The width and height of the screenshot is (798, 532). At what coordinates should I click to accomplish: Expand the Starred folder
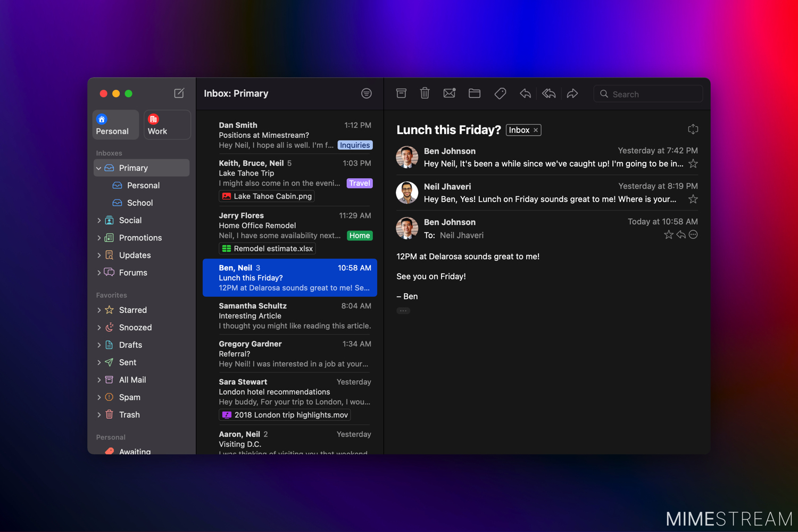pyautogui.click(x=99, y=310)
